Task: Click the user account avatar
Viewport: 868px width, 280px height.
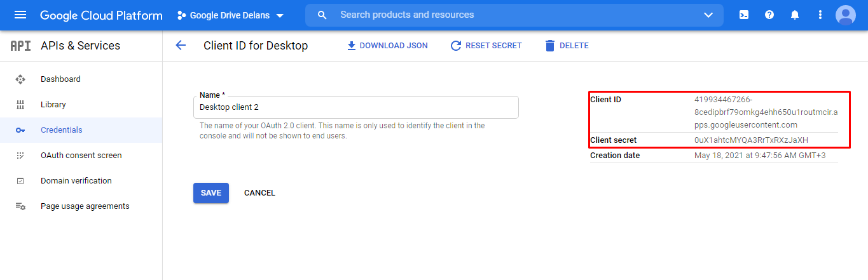Action: click(846, 15)
